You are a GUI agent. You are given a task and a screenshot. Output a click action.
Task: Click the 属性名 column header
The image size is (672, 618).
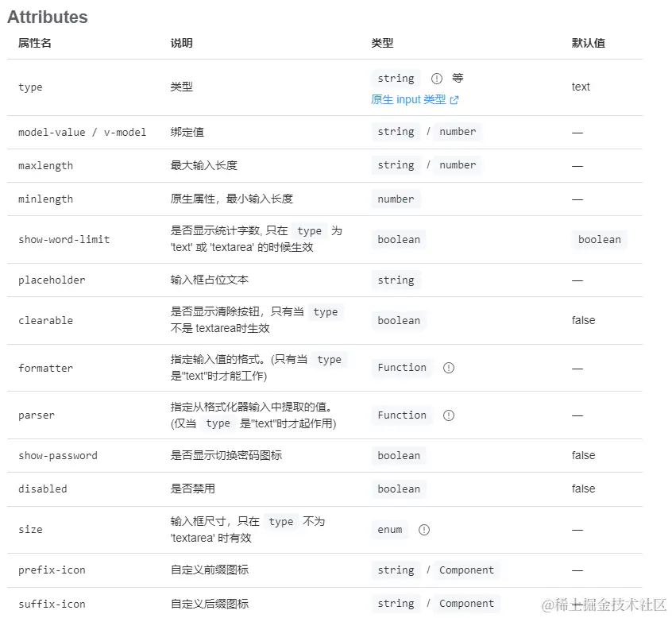[35, 43]
